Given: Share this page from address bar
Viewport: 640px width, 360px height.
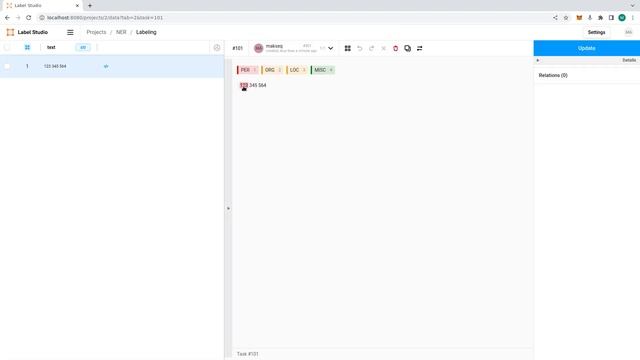Looking at the screenshot, I should [x=555, y=18].
